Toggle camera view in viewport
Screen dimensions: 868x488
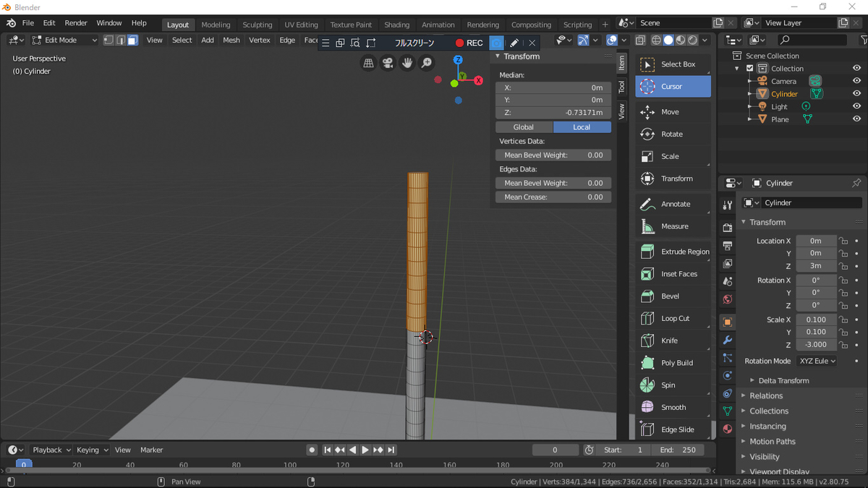tap(388, 64)
